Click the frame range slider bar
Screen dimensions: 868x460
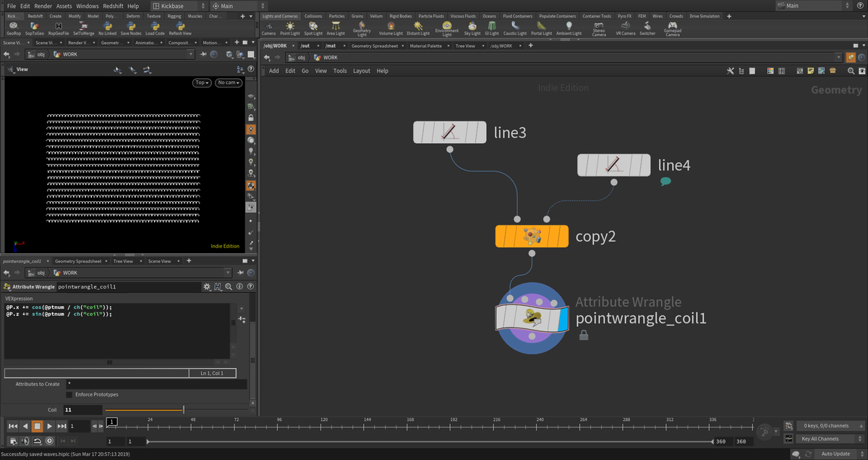click(430, 441)
